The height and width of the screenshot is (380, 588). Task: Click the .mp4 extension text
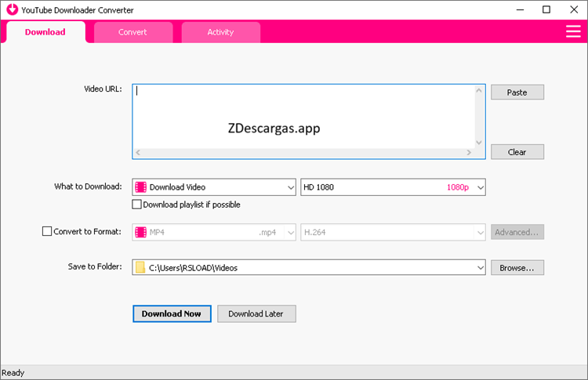[x=267, y=233]
